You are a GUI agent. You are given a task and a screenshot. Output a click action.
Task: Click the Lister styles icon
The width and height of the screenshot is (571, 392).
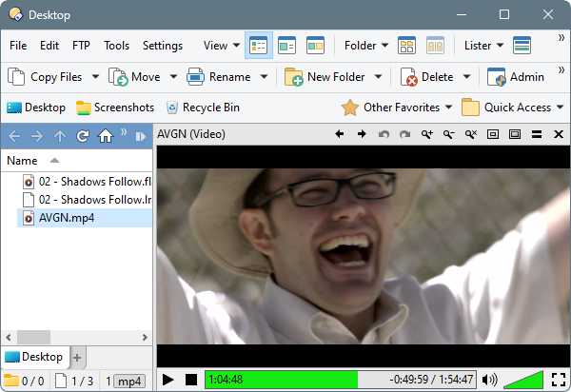tap(522, 46)
